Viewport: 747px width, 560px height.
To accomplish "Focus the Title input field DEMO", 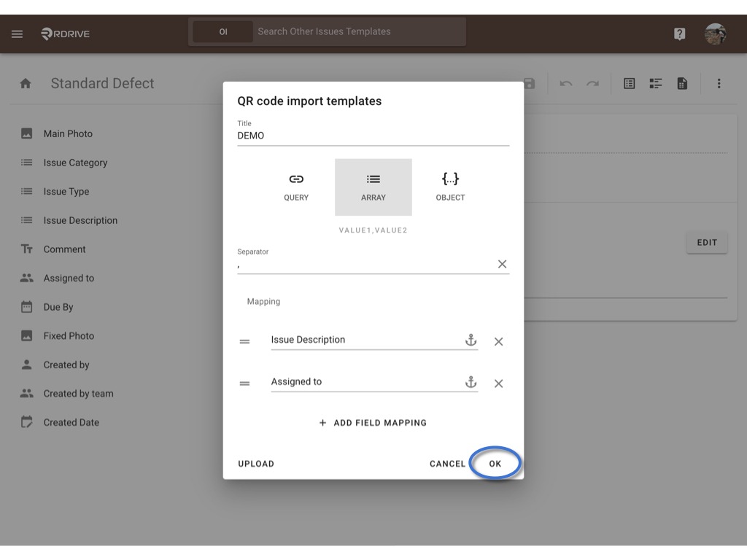I will [x=373, y=136].
